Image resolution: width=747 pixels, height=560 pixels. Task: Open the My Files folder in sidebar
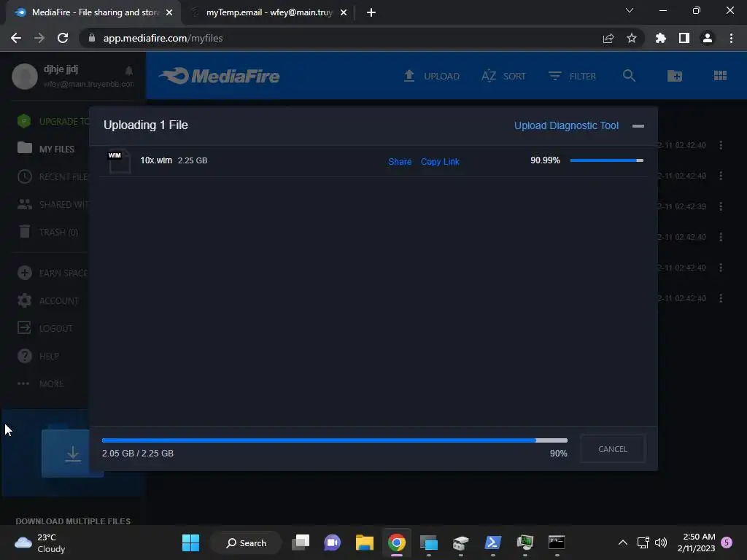tap(46, 149)
